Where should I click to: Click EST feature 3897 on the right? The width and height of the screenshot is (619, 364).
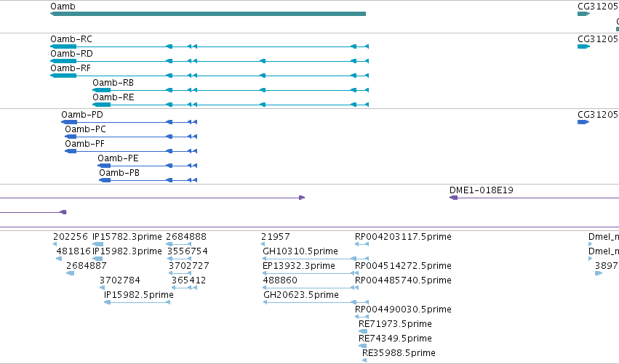(607, 266)
